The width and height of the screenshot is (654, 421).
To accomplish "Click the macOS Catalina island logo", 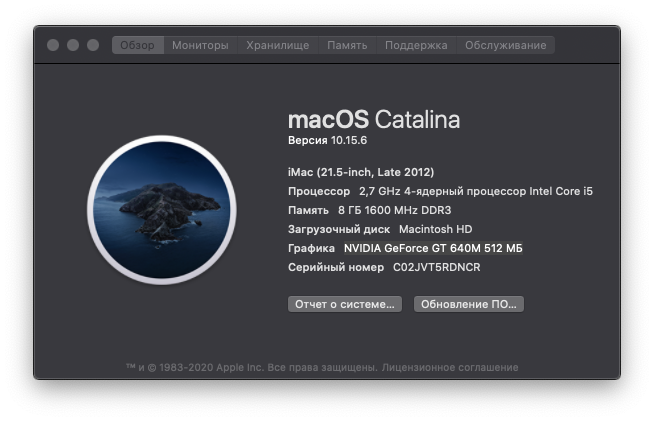I will coord(162,210).
